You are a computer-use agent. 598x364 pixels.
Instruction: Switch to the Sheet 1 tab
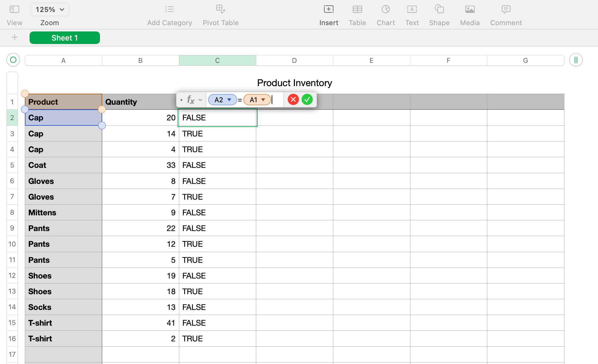[64, 37]
